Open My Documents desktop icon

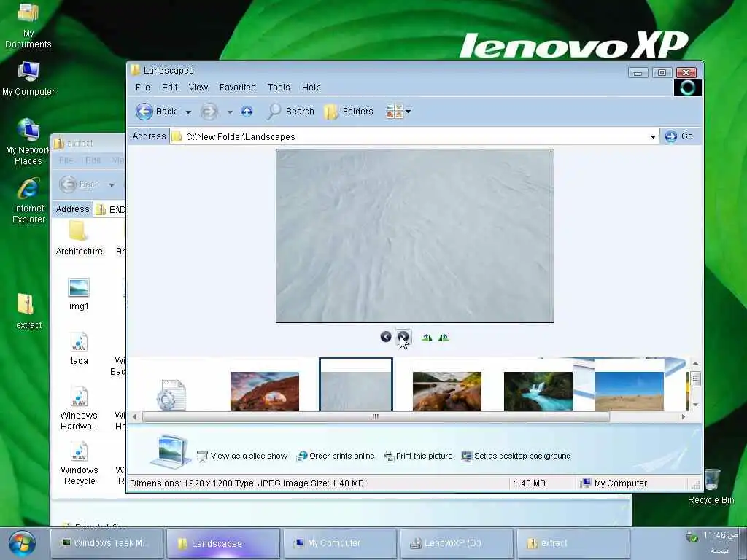click(28, 26)
